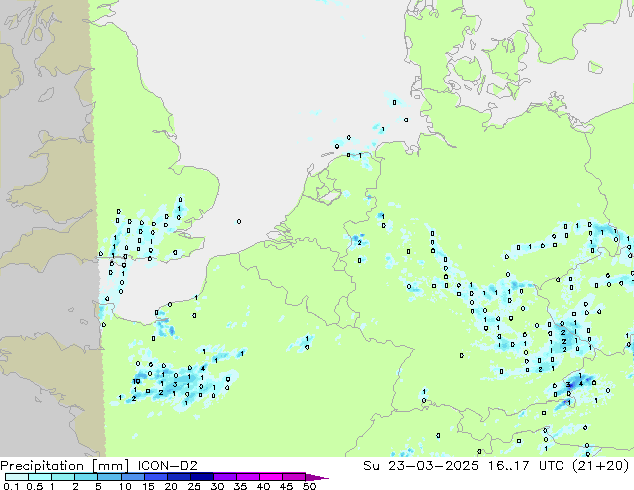Click the violet 30–35 mm legend swatch
The width and height of the screenshot is (634, 490).
pos(224,477)
